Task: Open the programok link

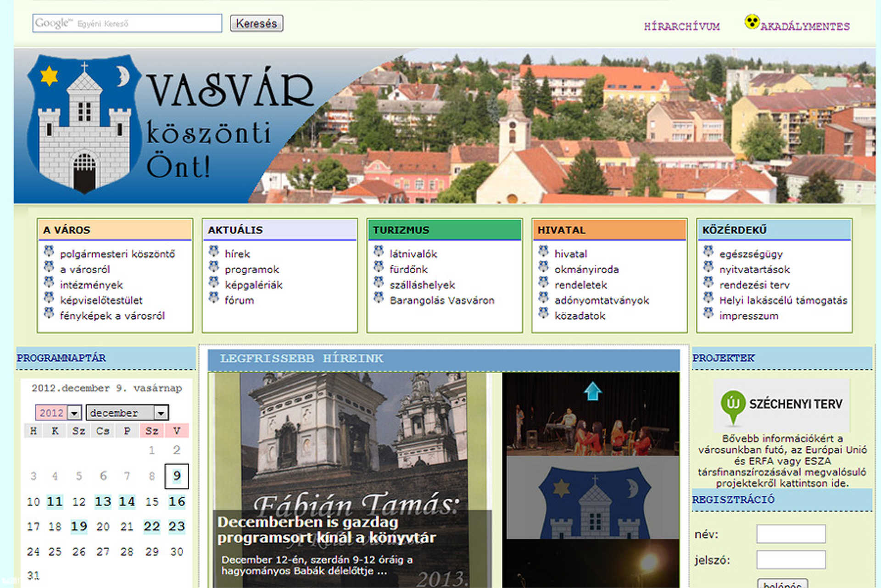Action: pyautogui.click(x=252, y=270)
